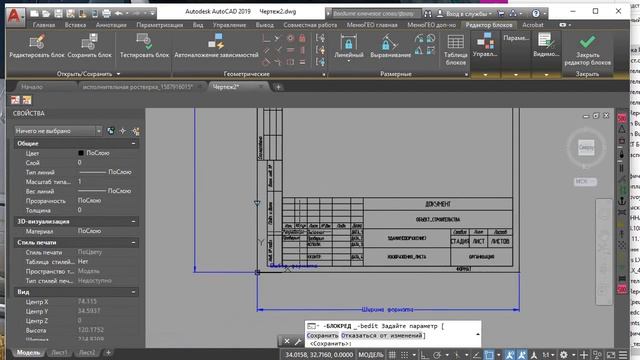Collapse the Вид properties section
Viewport: 640px width, 360px height.
tap(133, 292)
